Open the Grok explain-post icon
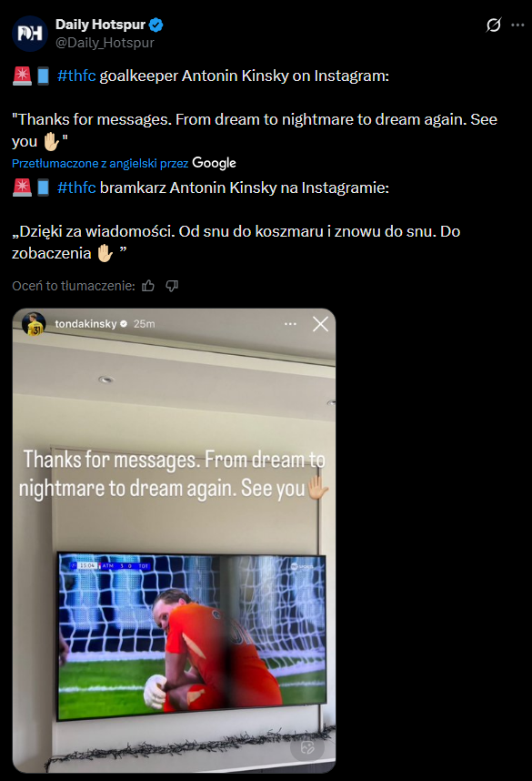 (x=493, y=25)
